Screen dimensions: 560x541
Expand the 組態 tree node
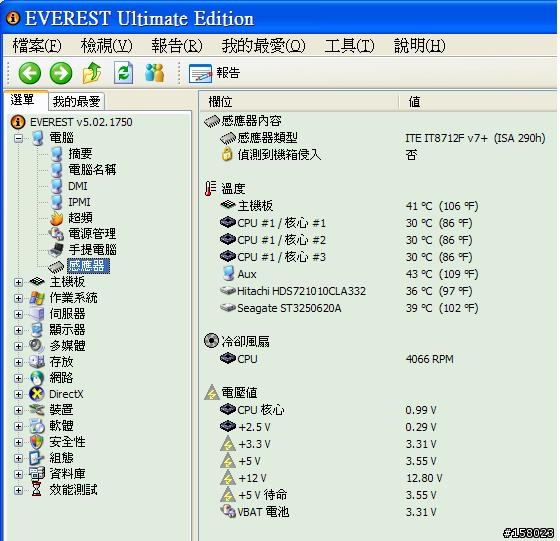(x=19, y=458)
